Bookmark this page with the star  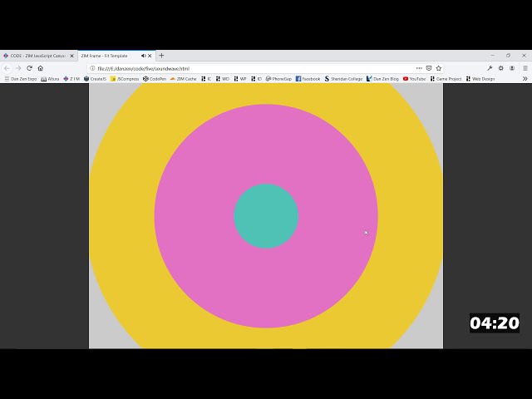[439, 68]
